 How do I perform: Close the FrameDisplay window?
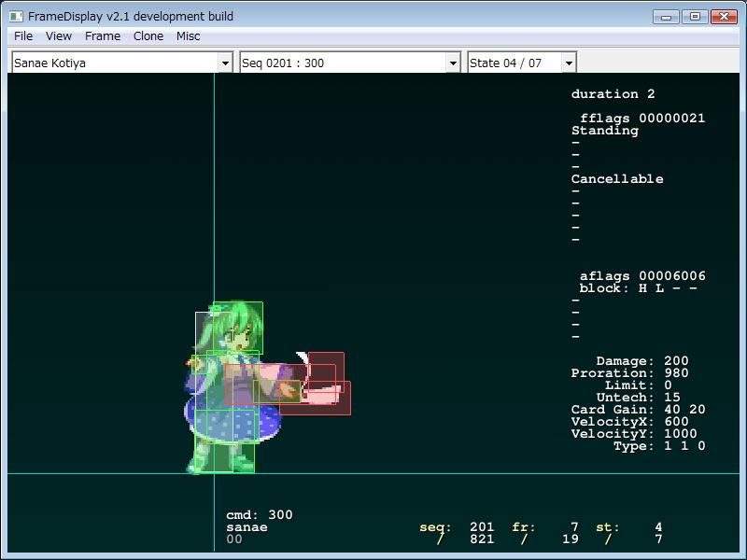point(724,16)
